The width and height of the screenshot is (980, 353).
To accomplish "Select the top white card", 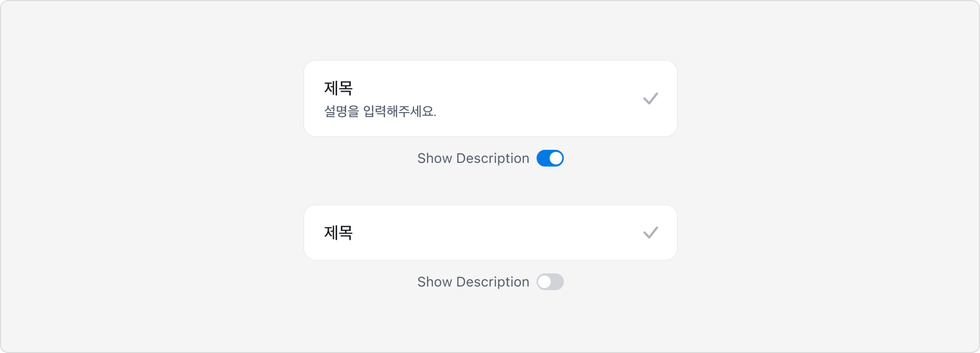I will pyautogui.click(x=490, y=98).
